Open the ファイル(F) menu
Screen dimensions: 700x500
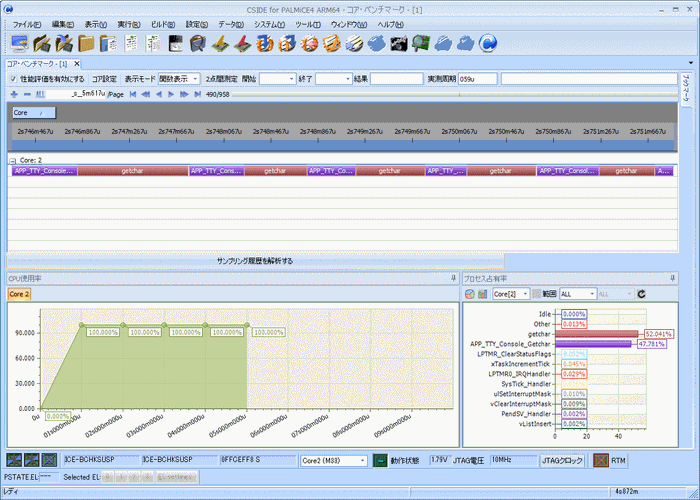pos(27,23)
